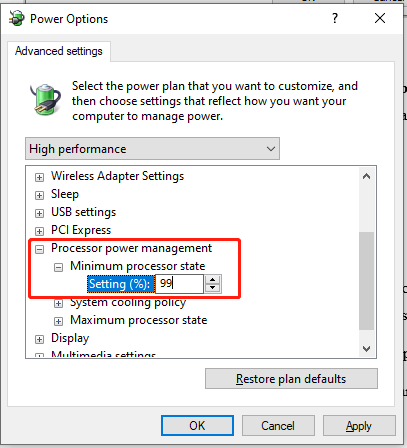Expand Wireless Adapter Settings node
The height and width of the screenshot is (448, 407).
[x=39, y=177]
